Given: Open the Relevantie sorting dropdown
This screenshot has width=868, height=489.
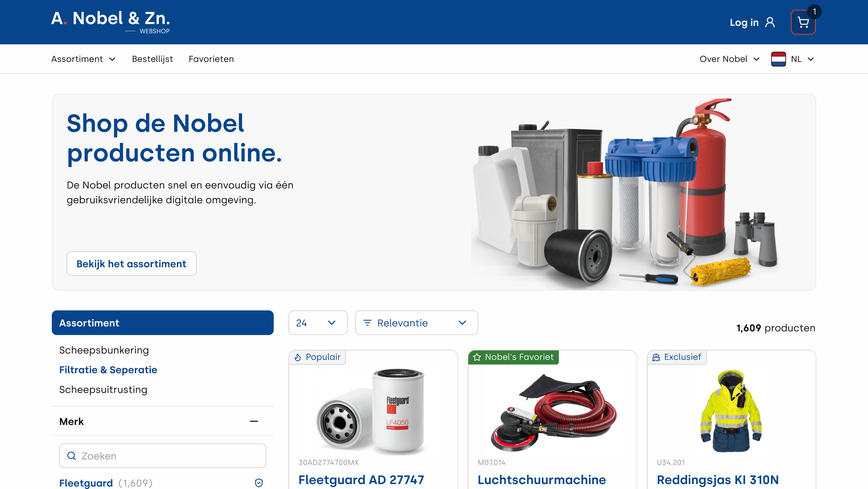Looking at the screenshot, I should pyautogui.click(x=416, y=323).
